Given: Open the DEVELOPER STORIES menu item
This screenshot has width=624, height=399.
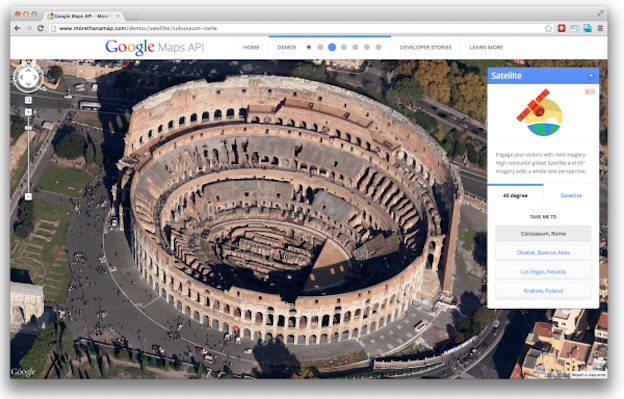Looking at the screenshot, I should tap(425, 47).
